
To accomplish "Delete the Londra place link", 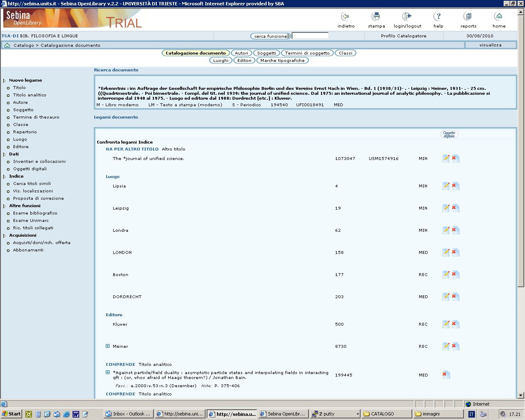I will coord(455,230).
